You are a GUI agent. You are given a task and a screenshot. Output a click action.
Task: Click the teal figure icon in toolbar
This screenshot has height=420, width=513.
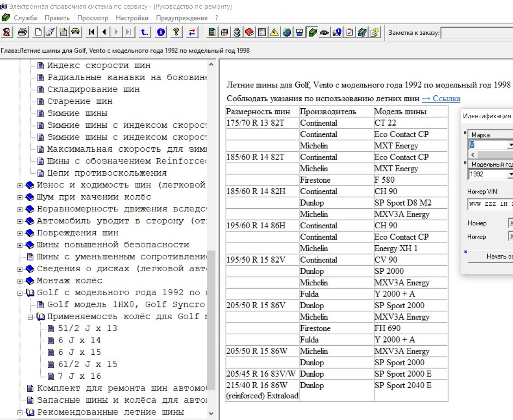point(237,32)
